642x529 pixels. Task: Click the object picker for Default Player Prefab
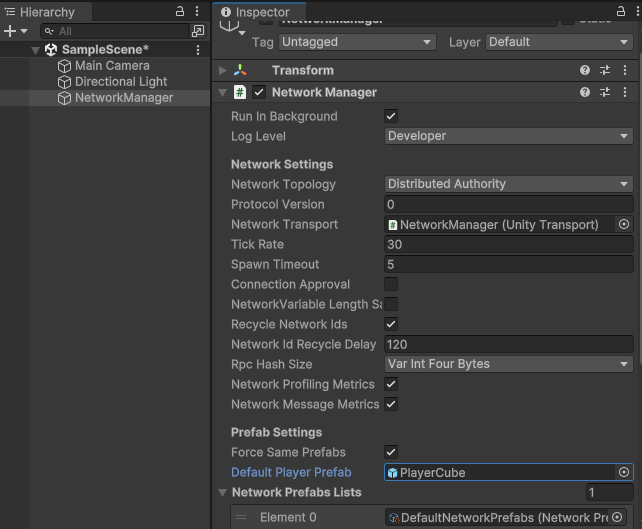point(624,473)
